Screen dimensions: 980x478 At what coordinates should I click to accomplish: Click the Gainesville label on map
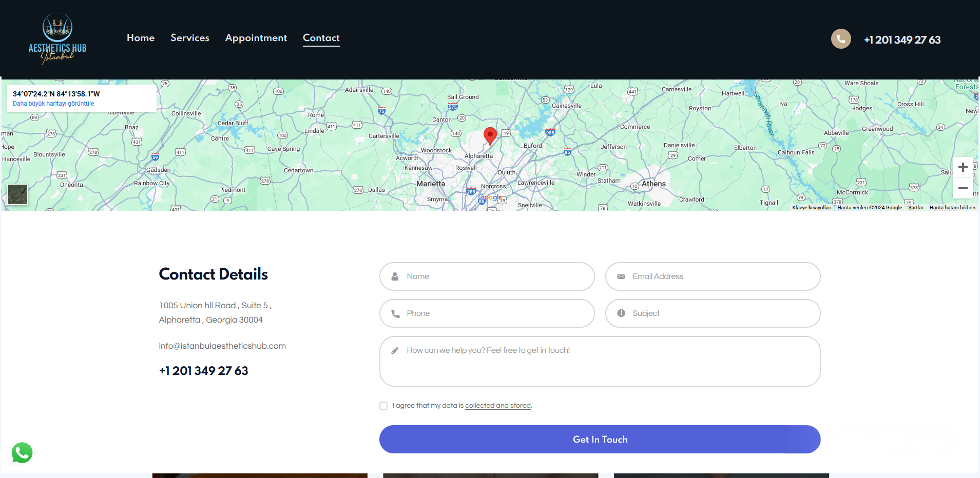click(x=567, y=106)
